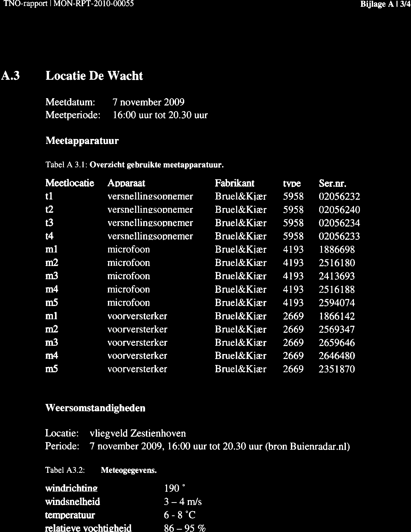Click the location 'vliegveld Zestienhoven'
The width and height of the screenshot is (411, 532).
(x=138, y=434)
